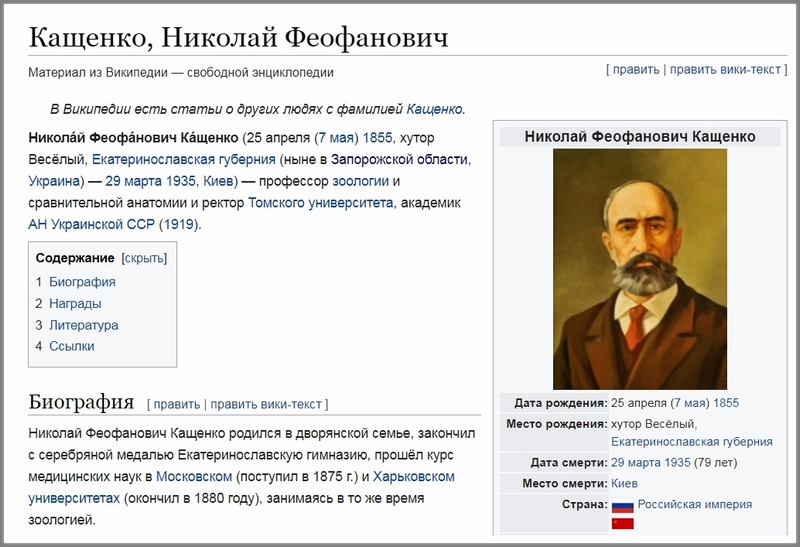
Task: Click the «Дата рождения:» infobox label
Action: pyautogui.click(x=561, y=403)
